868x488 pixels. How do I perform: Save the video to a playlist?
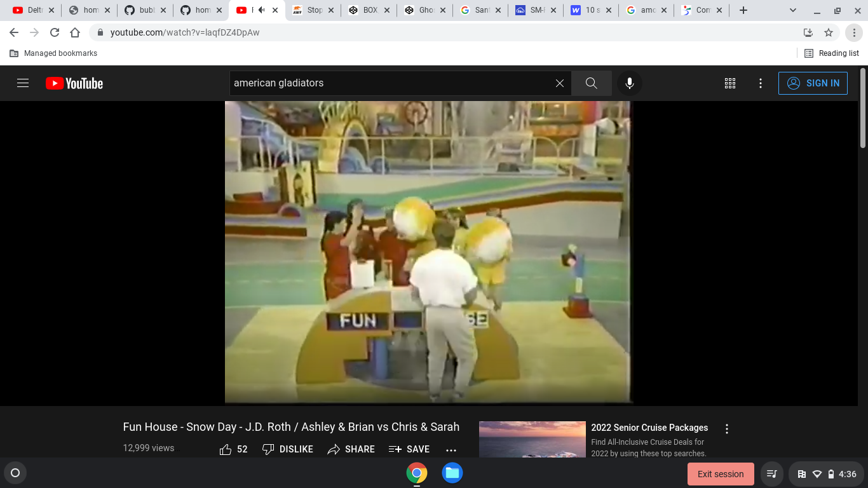(x=409, y=449)
